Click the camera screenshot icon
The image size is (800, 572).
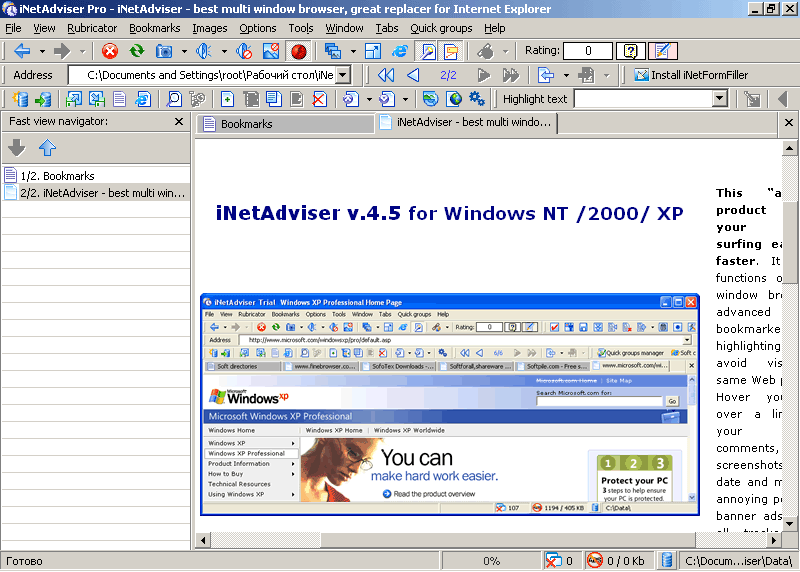[164, 51]
